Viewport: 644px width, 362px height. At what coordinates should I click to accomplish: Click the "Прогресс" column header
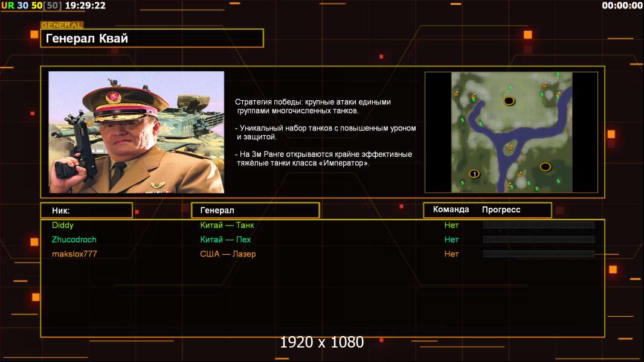click(x=501, y=209)
